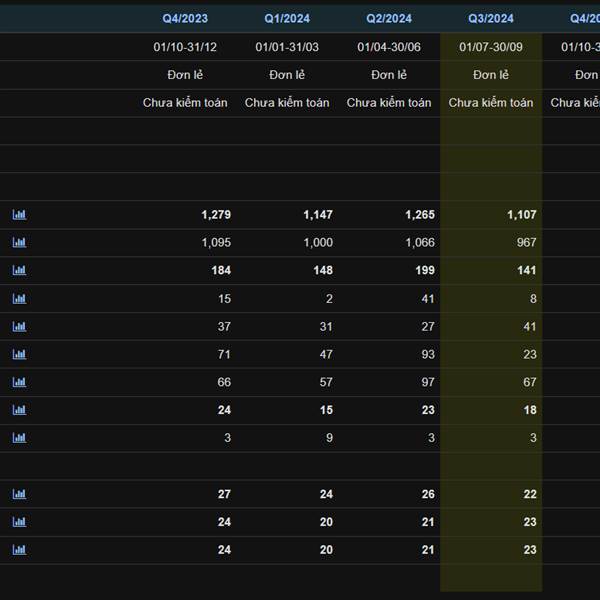This screenshot has width=600, height=600.
Task: Select the Q2/2024 column header
Action: [x=389, y=18]
